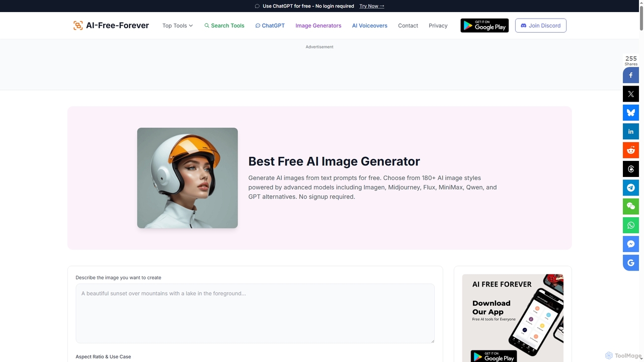Viewport: 644px width, 362px height.
Task: Share on WeChat sidebar icon
Action: 631,206
